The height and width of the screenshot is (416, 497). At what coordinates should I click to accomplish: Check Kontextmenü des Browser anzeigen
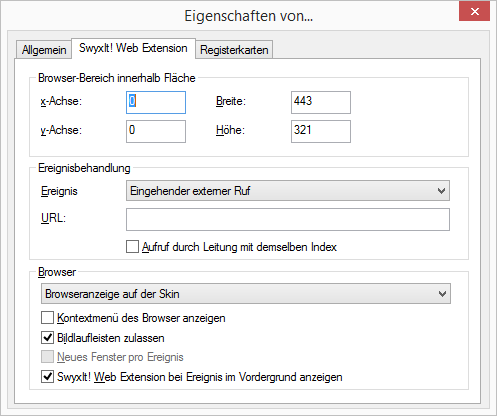pyautogui.click(x=47, y=318)
